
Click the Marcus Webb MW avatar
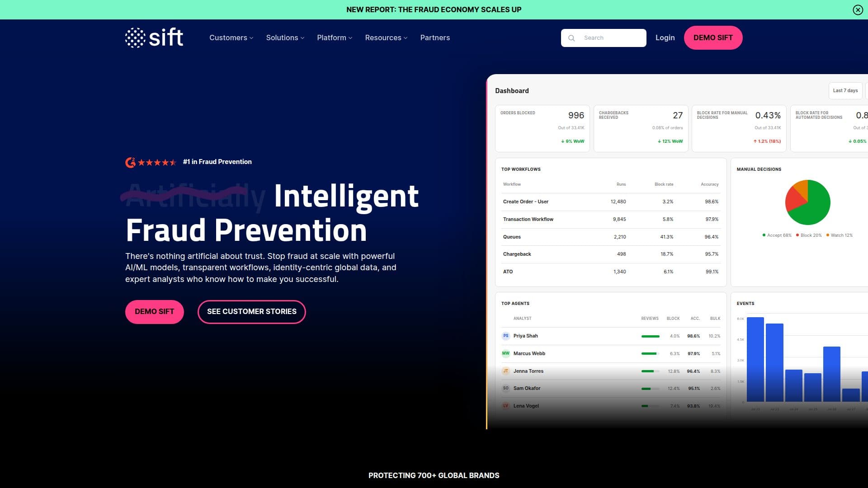(x=506, y=353)
